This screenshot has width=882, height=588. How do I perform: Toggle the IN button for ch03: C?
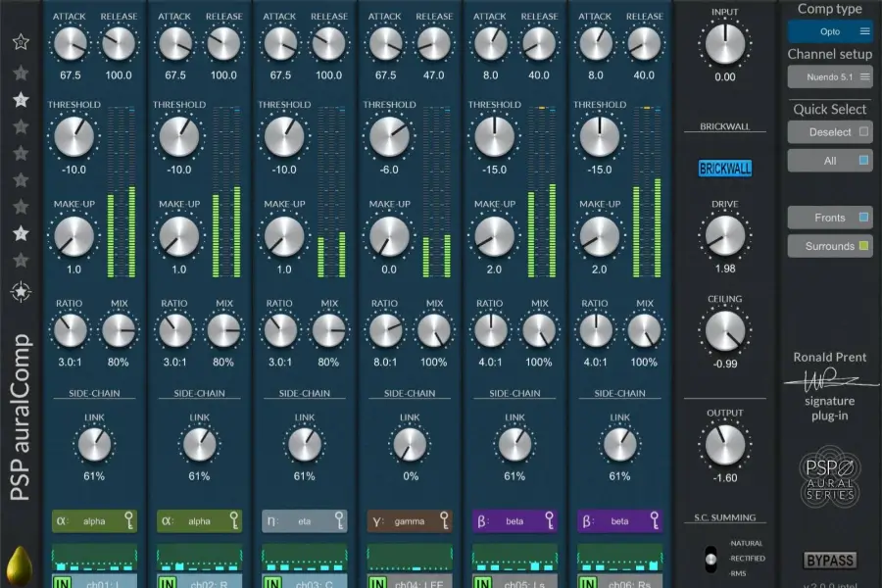point(272,583)
